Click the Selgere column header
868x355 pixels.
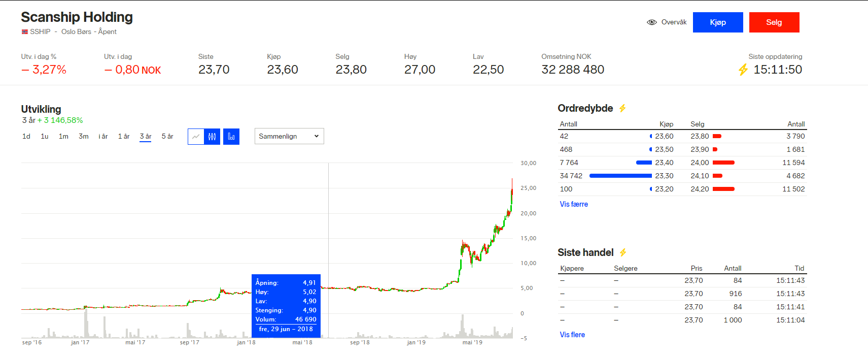(626, 268)
